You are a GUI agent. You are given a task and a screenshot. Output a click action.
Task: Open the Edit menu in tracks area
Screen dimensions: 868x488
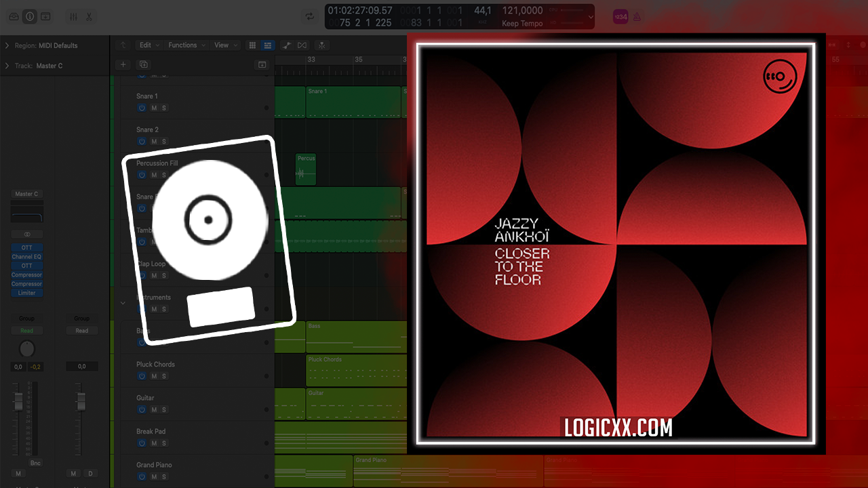coord(149,45)
